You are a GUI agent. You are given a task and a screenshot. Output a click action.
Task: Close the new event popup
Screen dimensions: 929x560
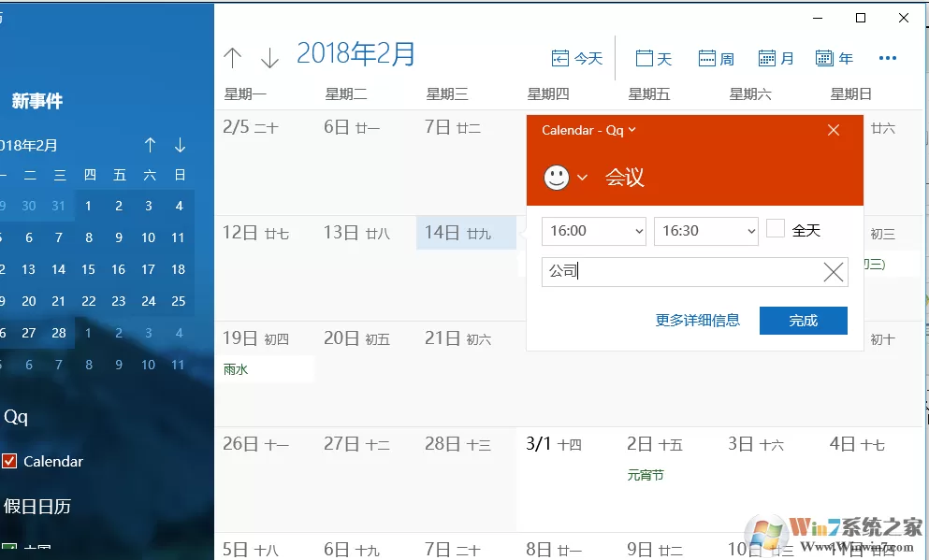833,130
